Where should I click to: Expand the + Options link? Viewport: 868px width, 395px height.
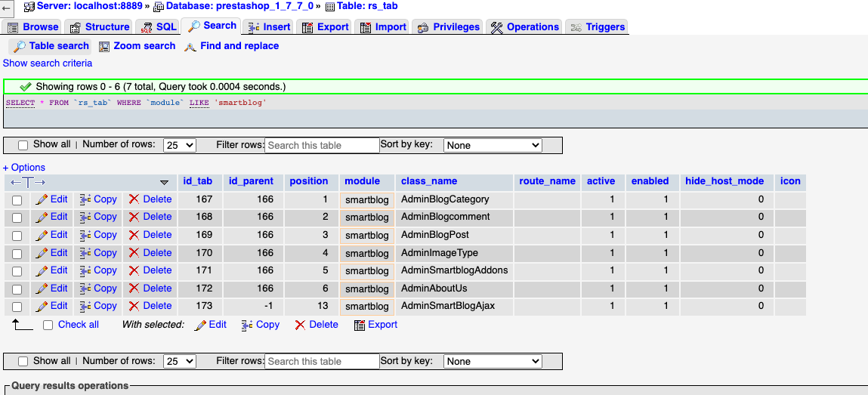(x=24, y=167)
